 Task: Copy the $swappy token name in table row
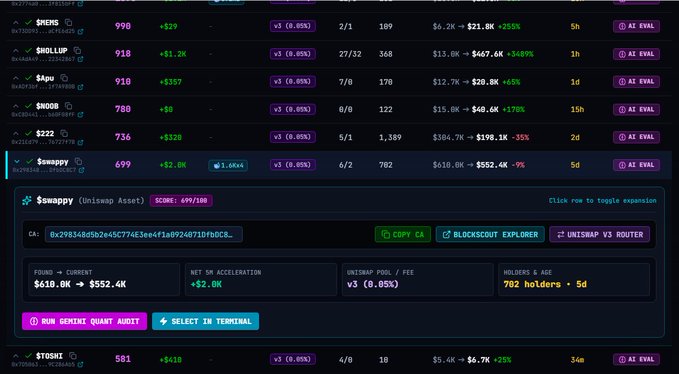pos(78,161)
